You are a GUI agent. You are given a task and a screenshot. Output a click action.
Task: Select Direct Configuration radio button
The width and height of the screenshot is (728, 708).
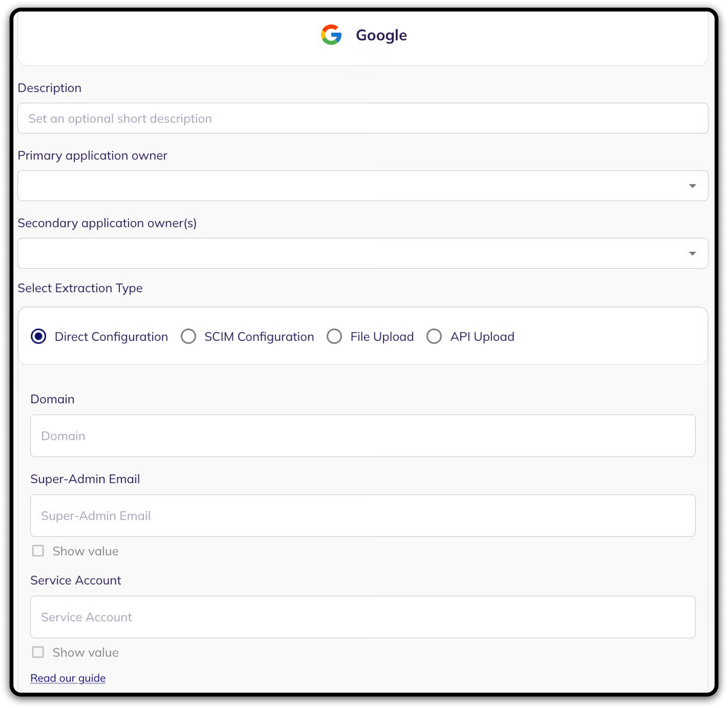tap(38, 337)
